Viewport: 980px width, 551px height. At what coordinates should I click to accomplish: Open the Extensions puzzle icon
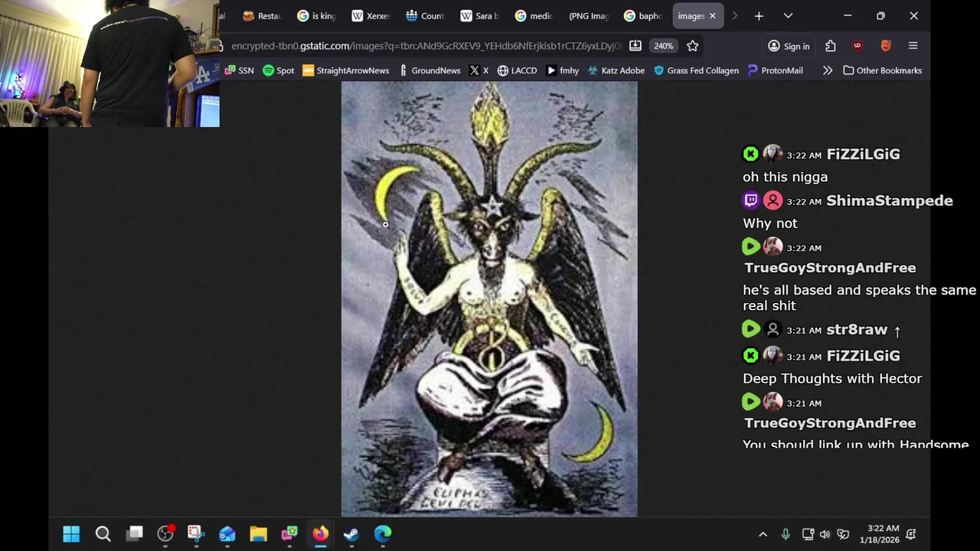pyautogui.click(x=831, y=46)
